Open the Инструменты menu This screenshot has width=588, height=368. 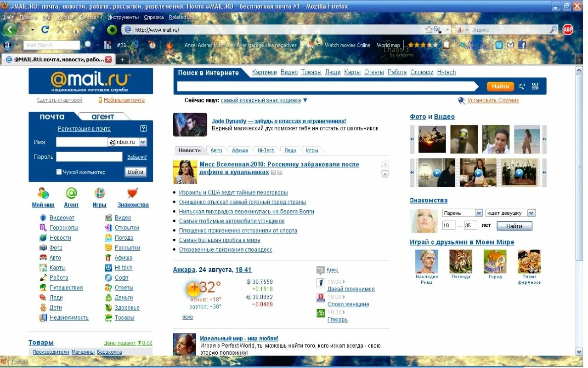click(x=123, y=17)
